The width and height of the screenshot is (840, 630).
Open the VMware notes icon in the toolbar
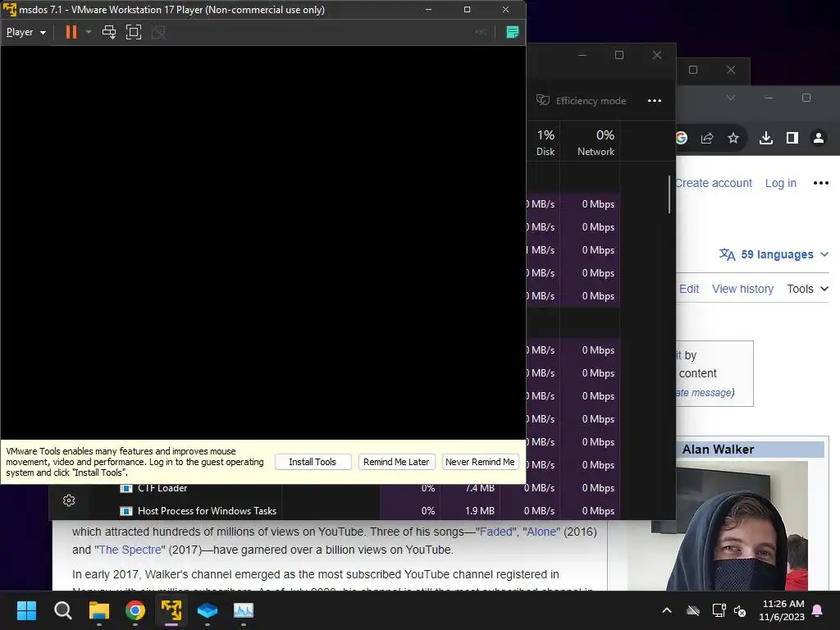point(512,32)
